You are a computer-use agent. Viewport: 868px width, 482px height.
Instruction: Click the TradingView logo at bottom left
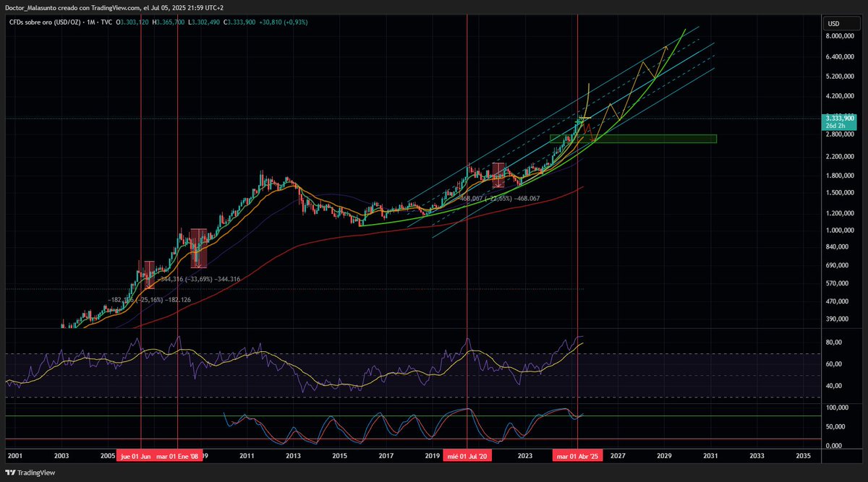pyautogui.click(x=30, y=473)
